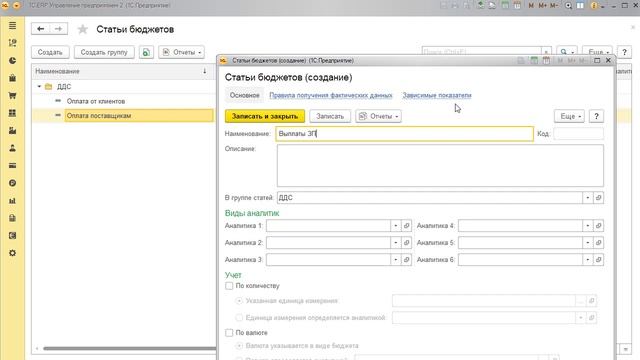Screen dimensions: 640x360
Task: Open the Отчеты dropdown in the creation dialog
Action: coord(378,116)
